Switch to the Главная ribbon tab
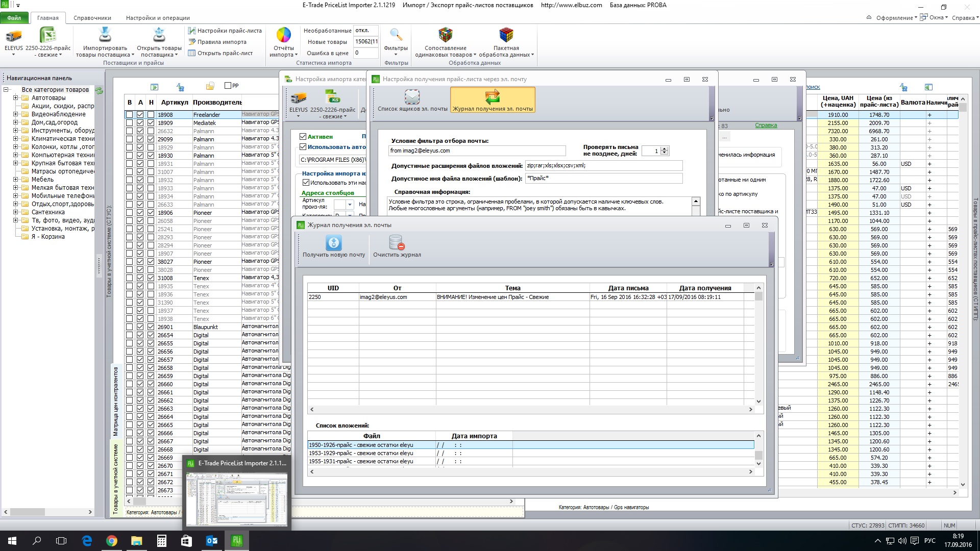Image resolution: width=980 pixels, height=551 pixels. (48, 18)
